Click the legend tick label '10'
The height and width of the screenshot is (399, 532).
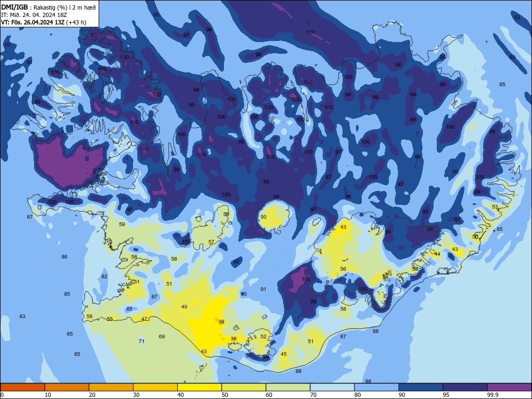[48, 395]
